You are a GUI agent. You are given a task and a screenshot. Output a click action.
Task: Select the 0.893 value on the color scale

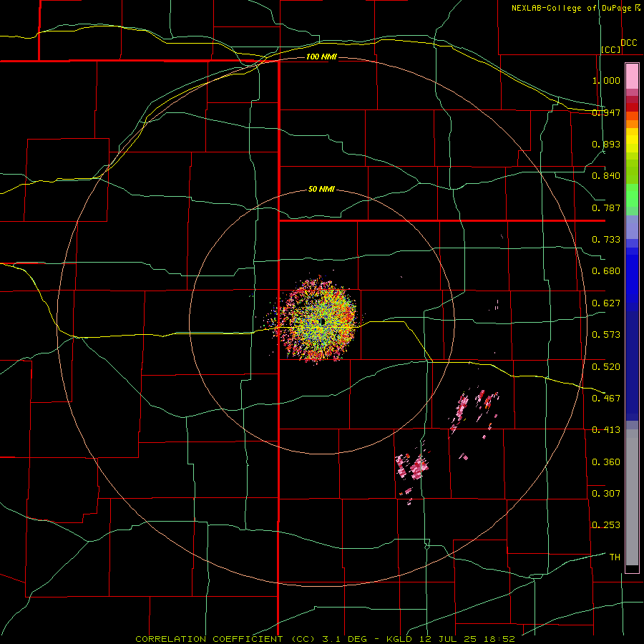tap(606, 144)
